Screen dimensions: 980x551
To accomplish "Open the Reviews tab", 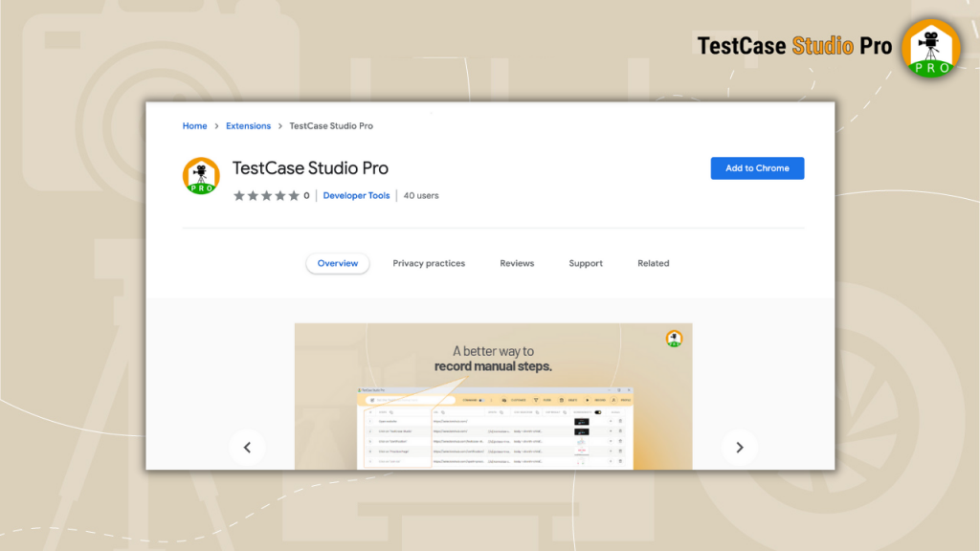I will [x=517, y=263].
